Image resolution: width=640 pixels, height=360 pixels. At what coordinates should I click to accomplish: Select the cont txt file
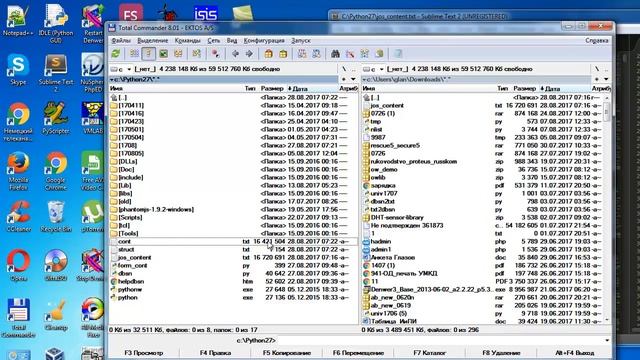(233, 242)
